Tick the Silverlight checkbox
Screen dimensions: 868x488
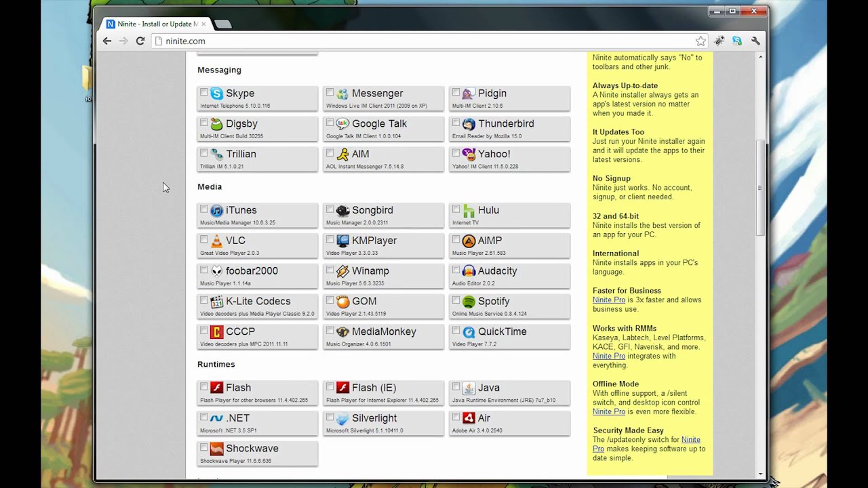(330, 417)
